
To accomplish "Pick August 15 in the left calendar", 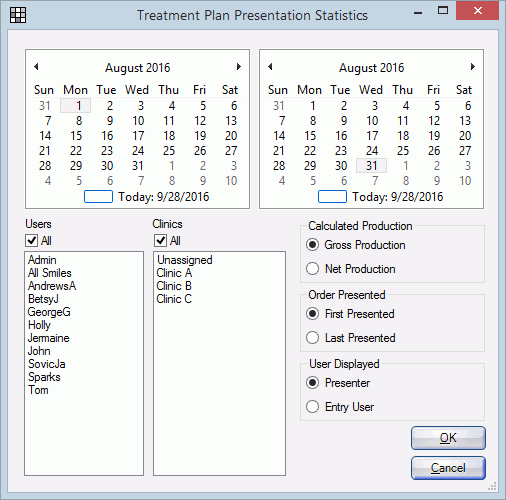I will [x=76, y=136].
